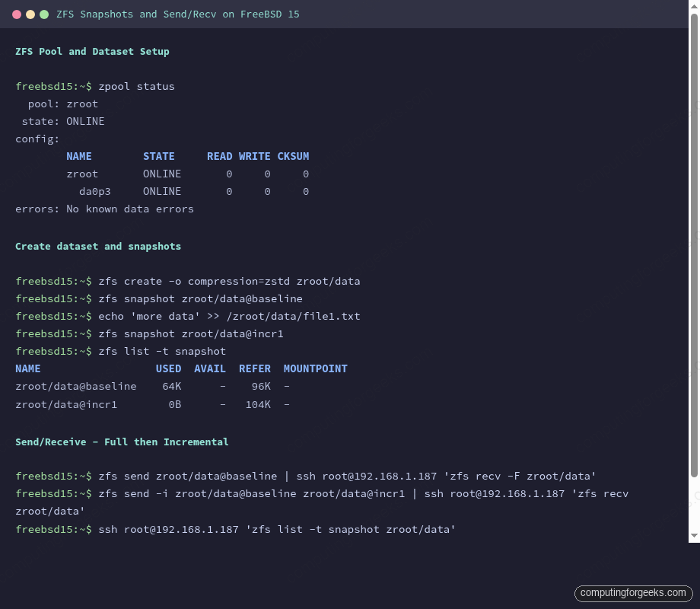
Task: Click the Send/Receive Full then Incremental heading
Action: [122, 442]
